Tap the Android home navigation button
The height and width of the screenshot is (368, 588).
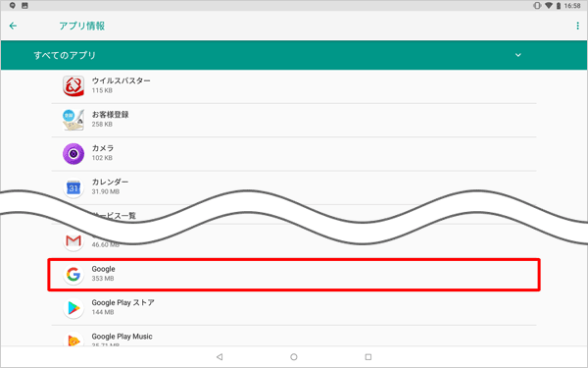[x=294, y=357]
